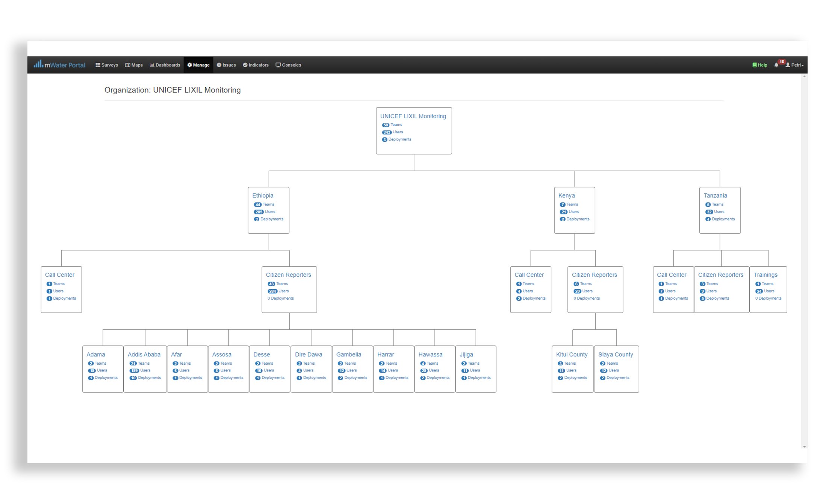Screen dimensions: 835x504
Task: View 44 Teams under Ethiopia
Action: pos(264,204)
